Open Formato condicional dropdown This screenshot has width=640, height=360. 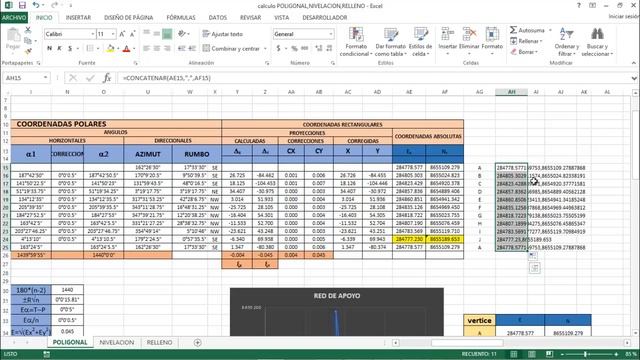tap(356, 42)
